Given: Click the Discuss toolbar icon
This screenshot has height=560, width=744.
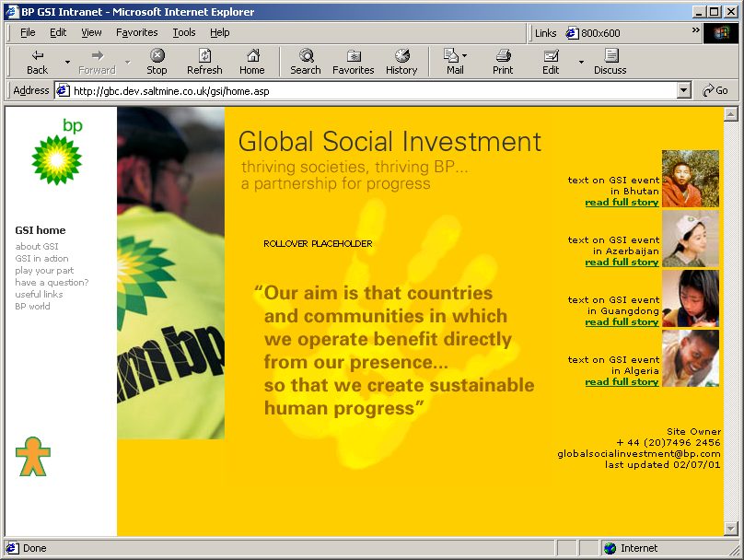Looking at the screenshot, I should coord(610,56).
